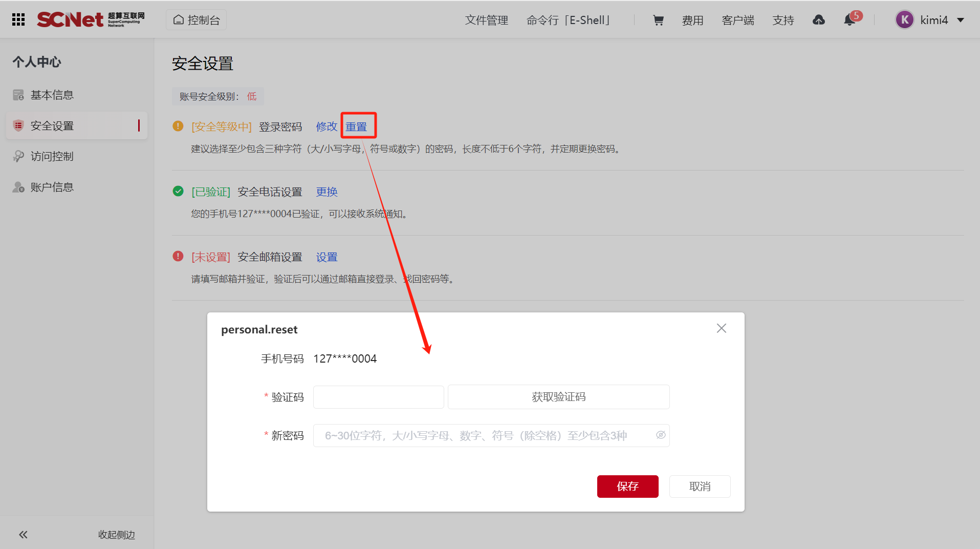Collapse sidebar with double-chevron icon

[x=23, y=535]
